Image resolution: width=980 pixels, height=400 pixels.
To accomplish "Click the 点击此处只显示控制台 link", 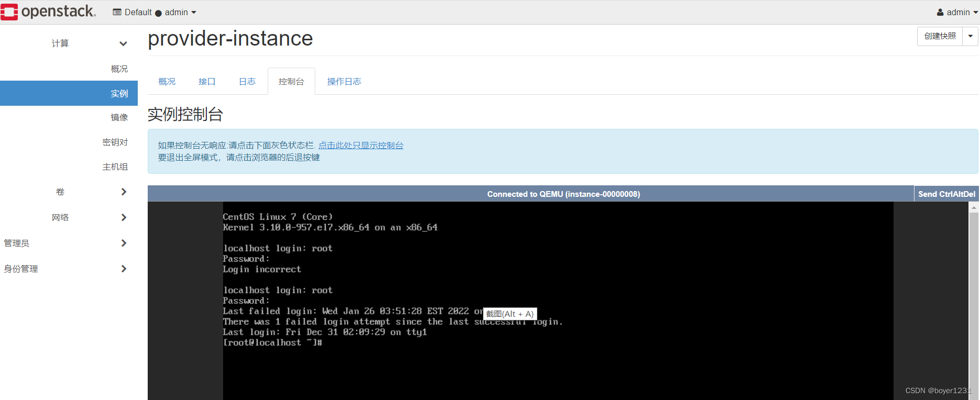I will 361,145.
